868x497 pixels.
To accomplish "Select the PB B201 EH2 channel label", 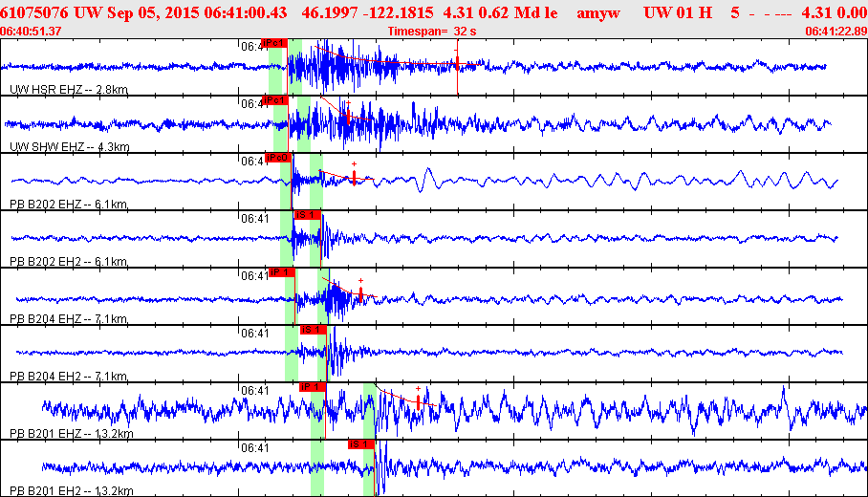I will pos(71,490).
